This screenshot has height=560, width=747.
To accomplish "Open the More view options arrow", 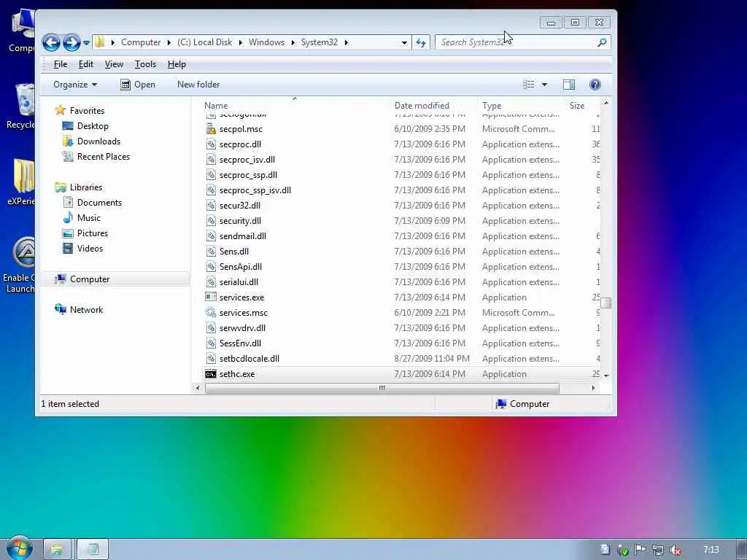I will pyautogui.click(x=544, y=85).
